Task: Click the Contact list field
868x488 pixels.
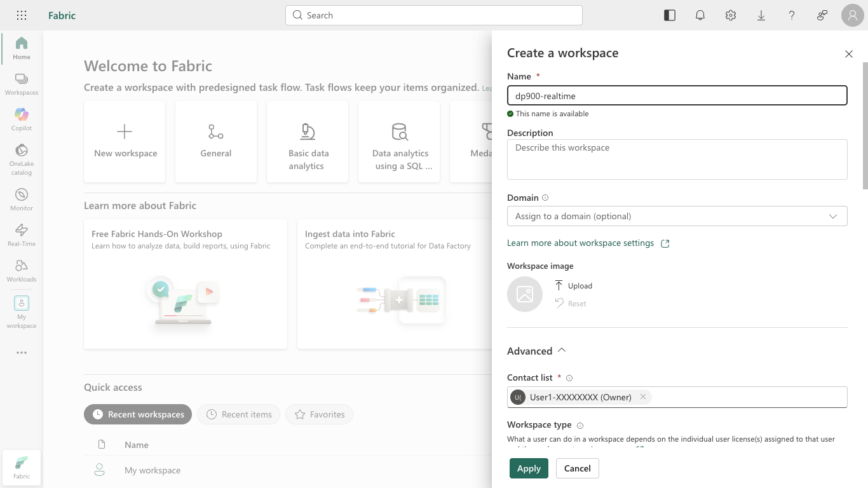Action: click(677, 397)
